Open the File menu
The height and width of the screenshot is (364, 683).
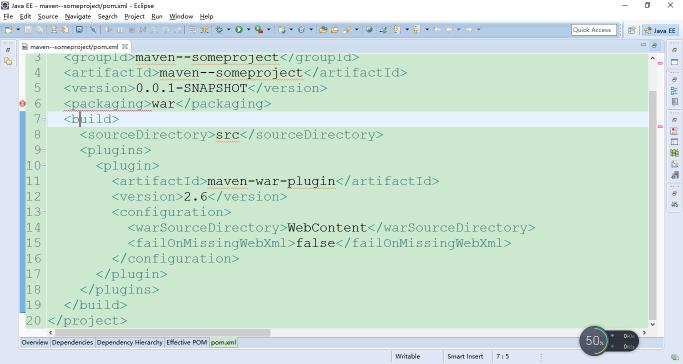pyautogui.click(x=8, y=16)
